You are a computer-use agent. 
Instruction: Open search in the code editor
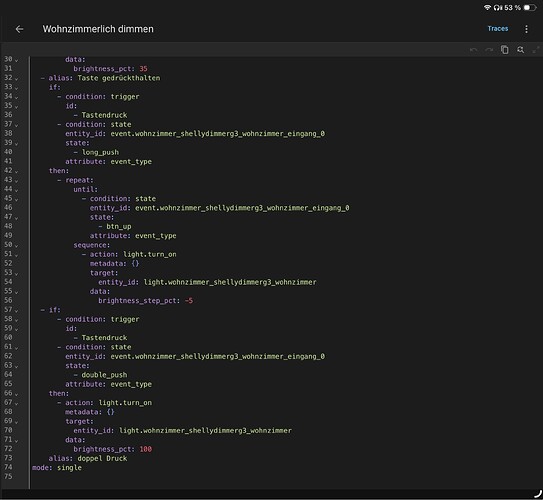[520, 50]
